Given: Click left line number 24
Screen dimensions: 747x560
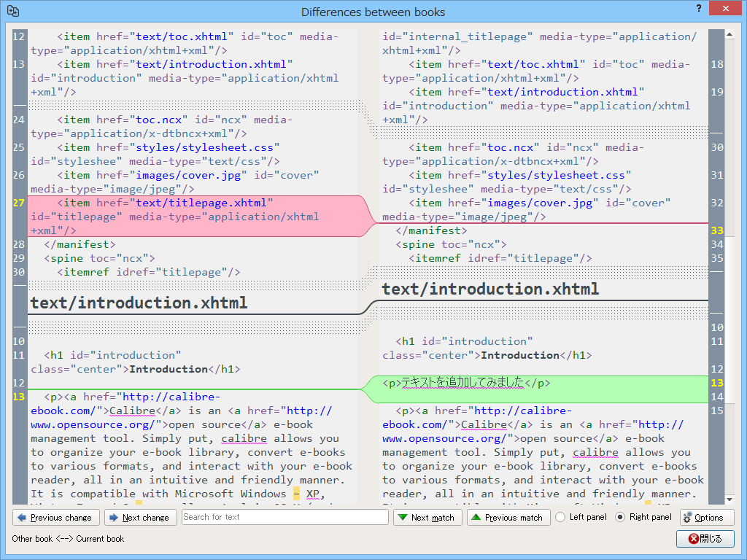Looking at the screenshot, I should click(x=18, y=120).
